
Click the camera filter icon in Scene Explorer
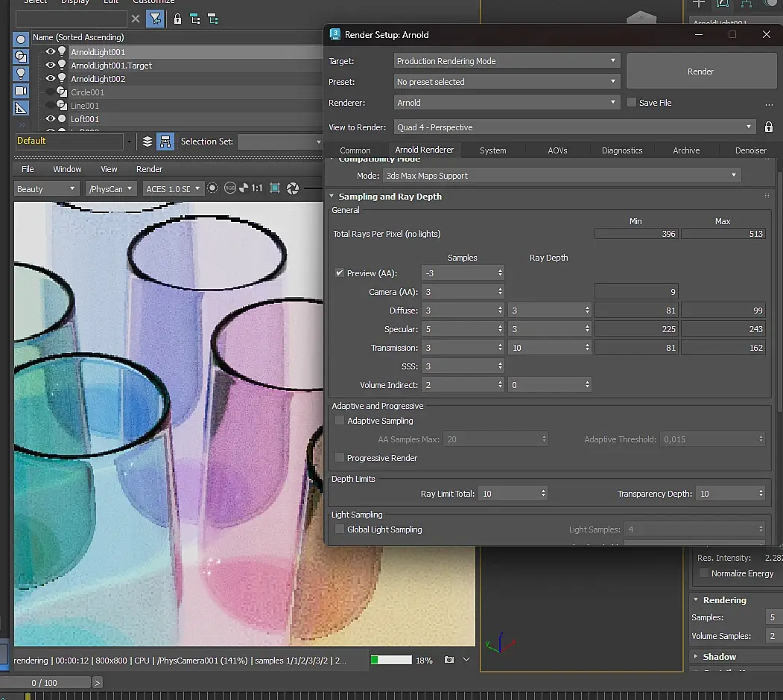coord(21,91)
